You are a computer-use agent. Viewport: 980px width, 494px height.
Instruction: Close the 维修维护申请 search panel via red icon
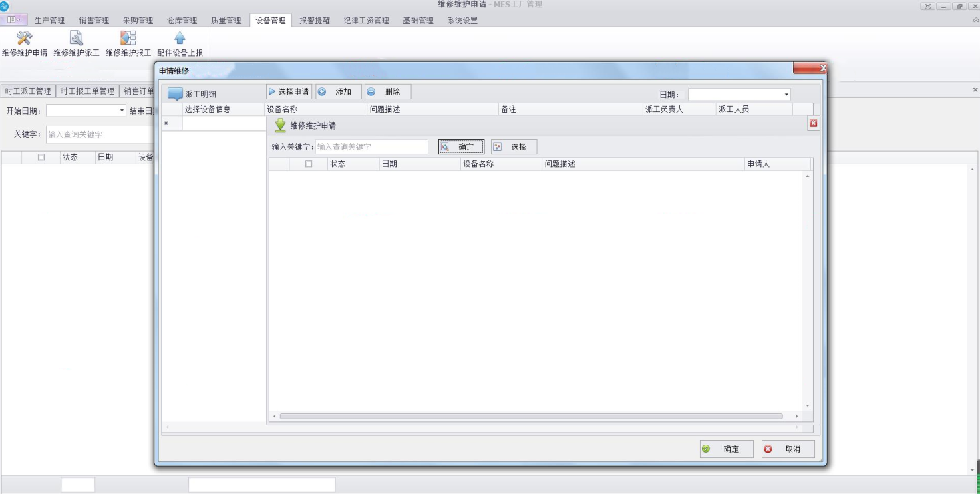pyautogui.click(x=813, y=123)
